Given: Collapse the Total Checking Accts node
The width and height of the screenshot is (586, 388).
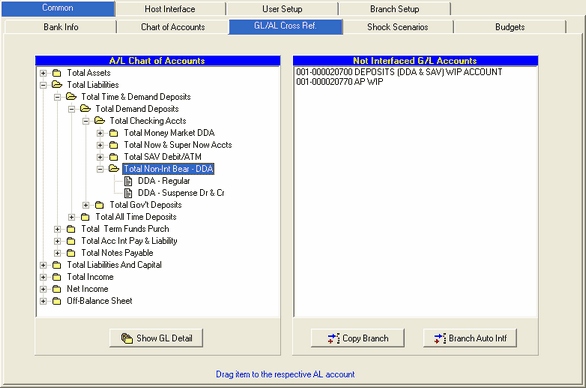Looking at the screenshot, I should pos(86,121).
